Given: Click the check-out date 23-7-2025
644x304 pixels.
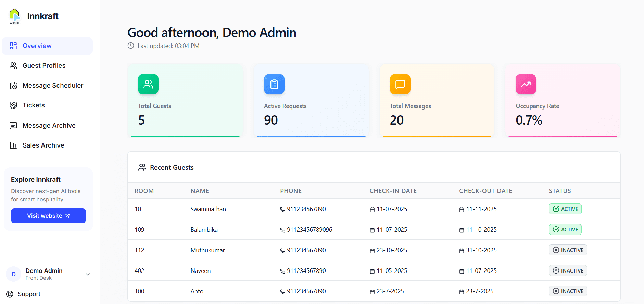Looking at the screenshot, I should (x=480, y=291).
